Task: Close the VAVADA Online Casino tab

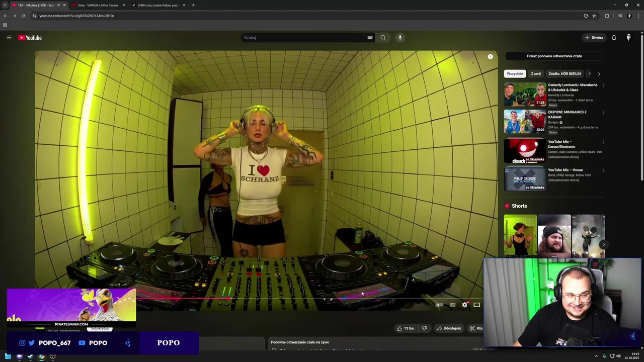Action: 124,5
